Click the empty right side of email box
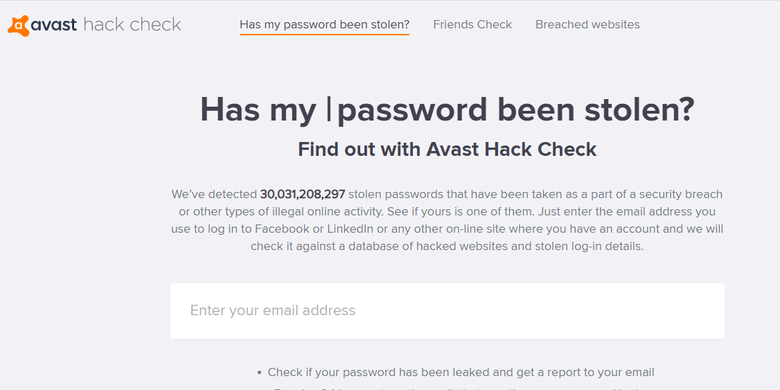 click(x=597, y=311)
